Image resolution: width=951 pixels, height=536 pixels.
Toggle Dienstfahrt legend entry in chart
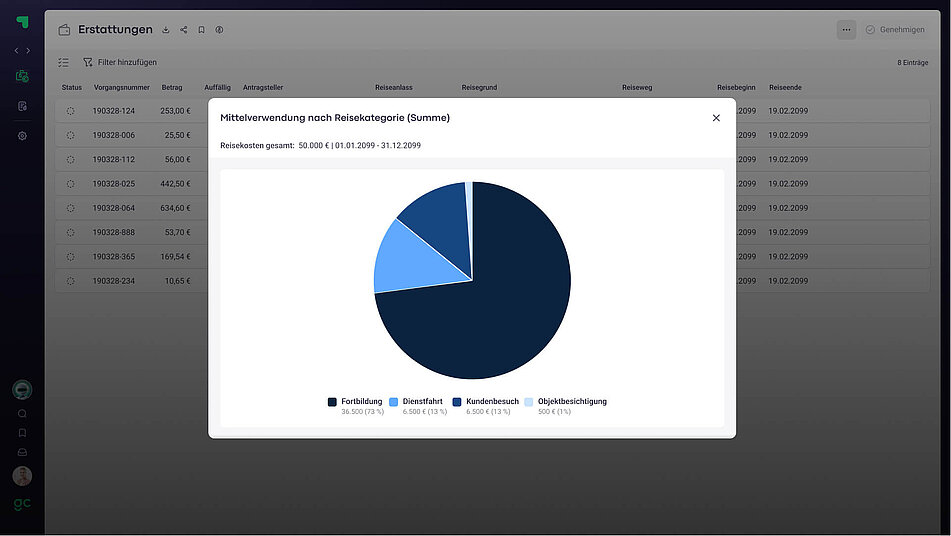pyautogui.click(x=422, y=402)
